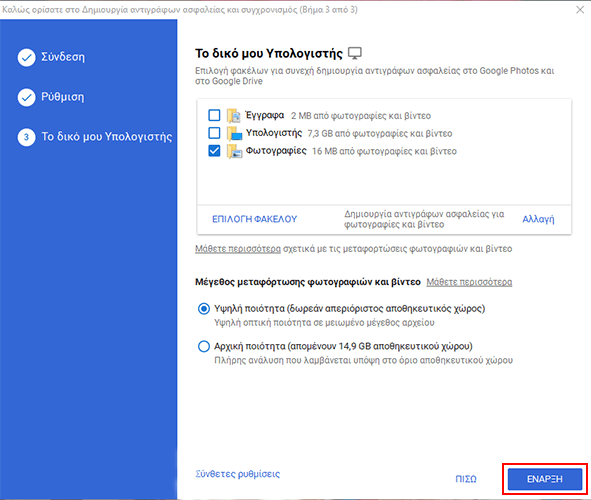Viewport: 591px width, 500px height.
Task: Check the Υπολογιστής folder checkbox
Action: pyautogui.click(x=214, y=133)
